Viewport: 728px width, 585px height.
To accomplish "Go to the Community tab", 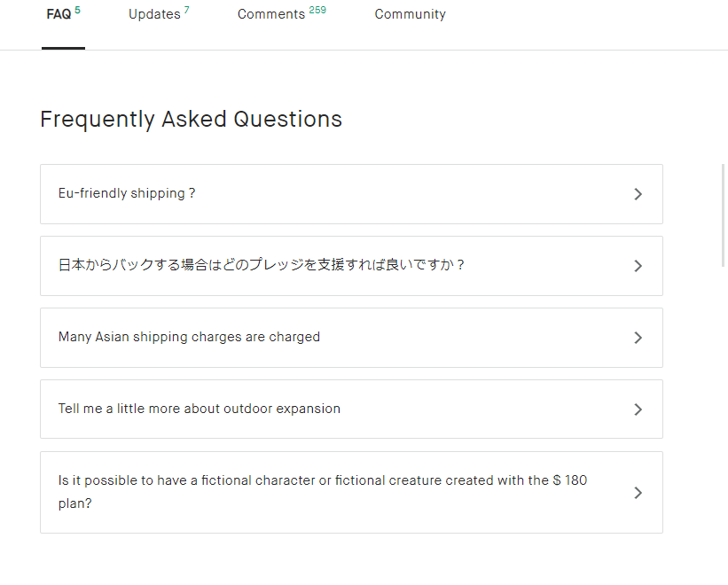I will 410,14.
